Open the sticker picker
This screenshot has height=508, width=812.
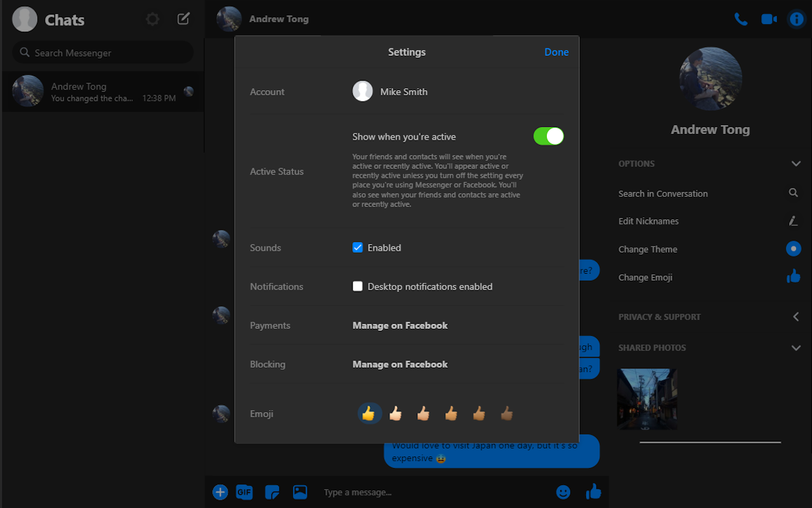coord(272,492)
